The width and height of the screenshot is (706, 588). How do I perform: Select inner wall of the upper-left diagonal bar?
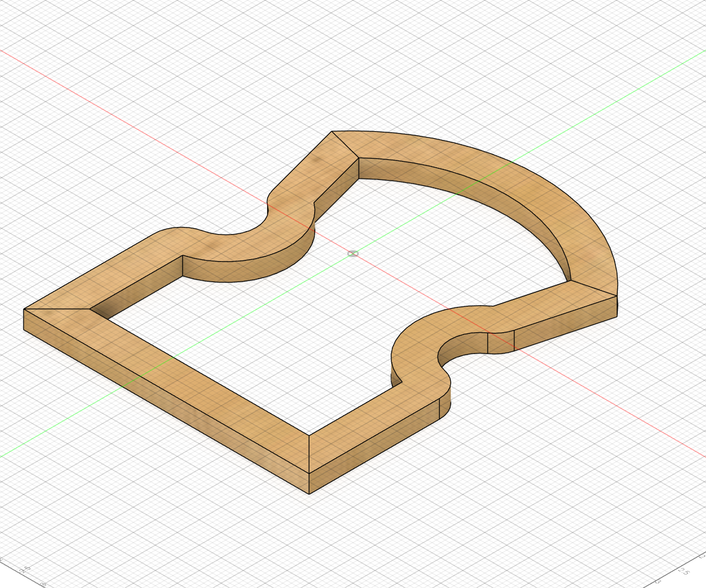click(337, 189)
